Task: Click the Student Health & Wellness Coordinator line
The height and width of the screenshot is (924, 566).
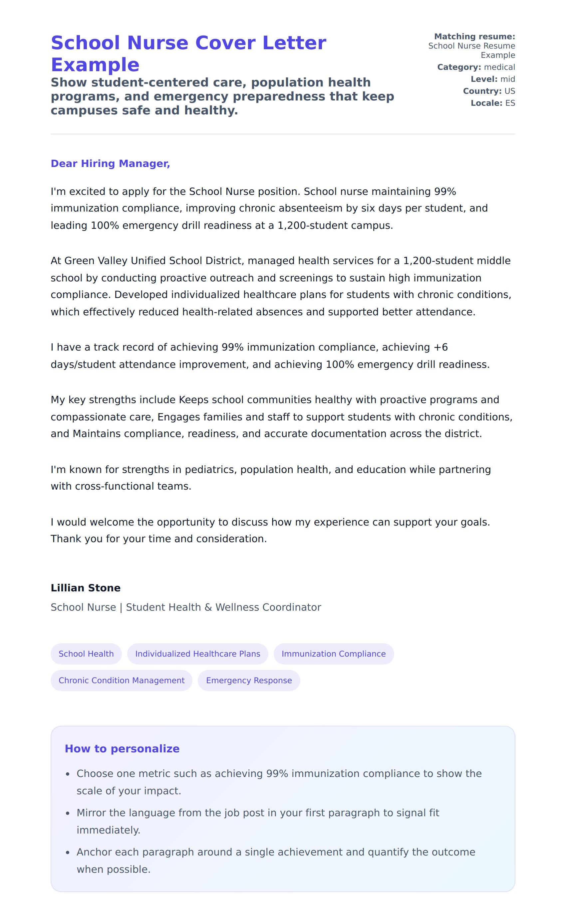Action: (186, 607)
